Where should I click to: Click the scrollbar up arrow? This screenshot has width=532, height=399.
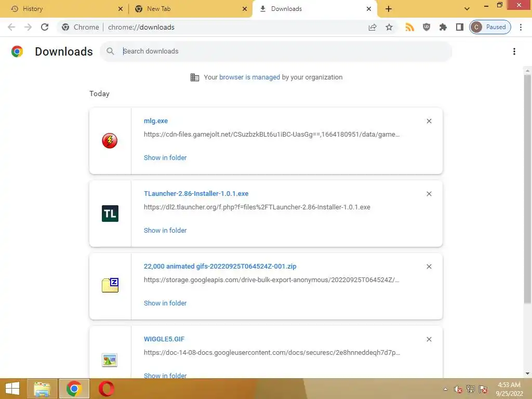(x=527, y=71)
